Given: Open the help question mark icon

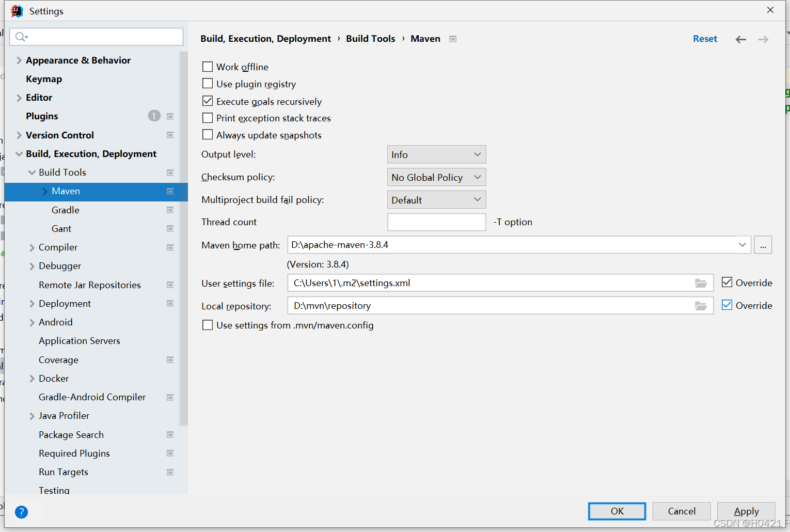Looking at the screenshot, I should click(21, 512).
